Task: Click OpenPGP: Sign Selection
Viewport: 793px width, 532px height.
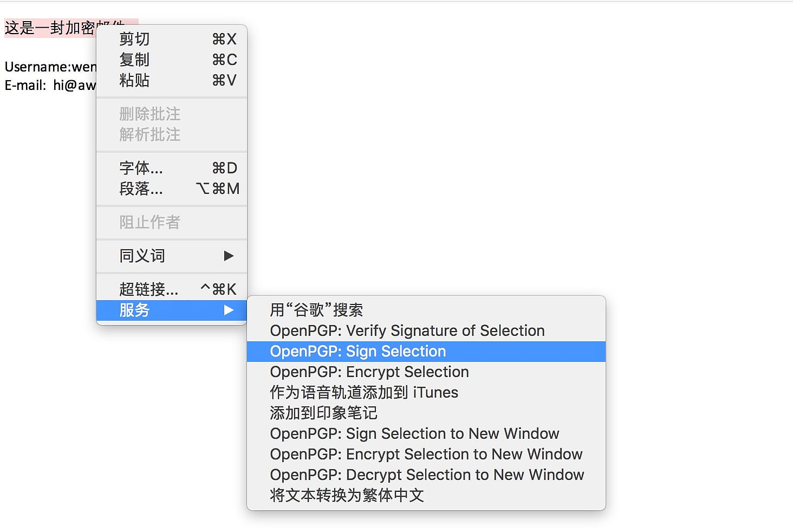Action: [426, 351]
